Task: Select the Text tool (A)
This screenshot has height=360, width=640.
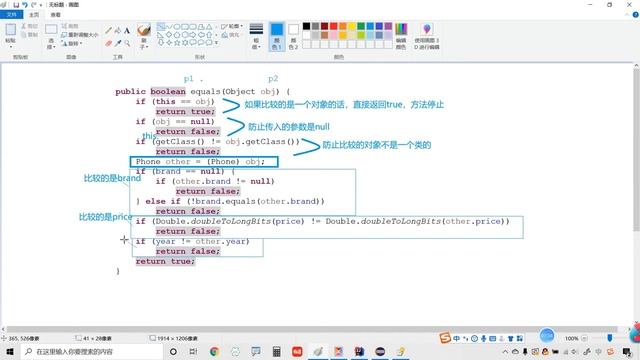Action: pos(127,31)
